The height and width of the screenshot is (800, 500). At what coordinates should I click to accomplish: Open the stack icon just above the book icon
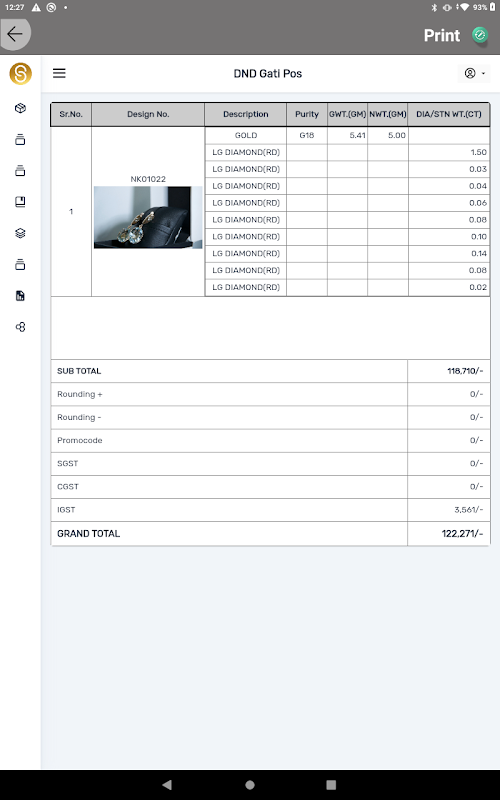click(x=20, y=170)
